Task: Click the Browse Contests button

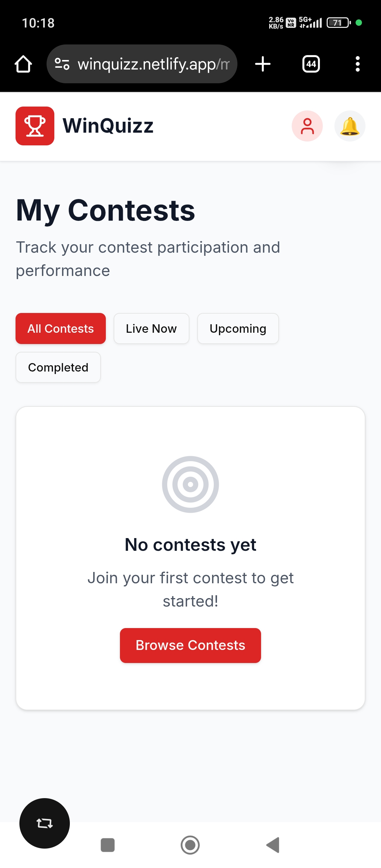Action: click(190, 645)
